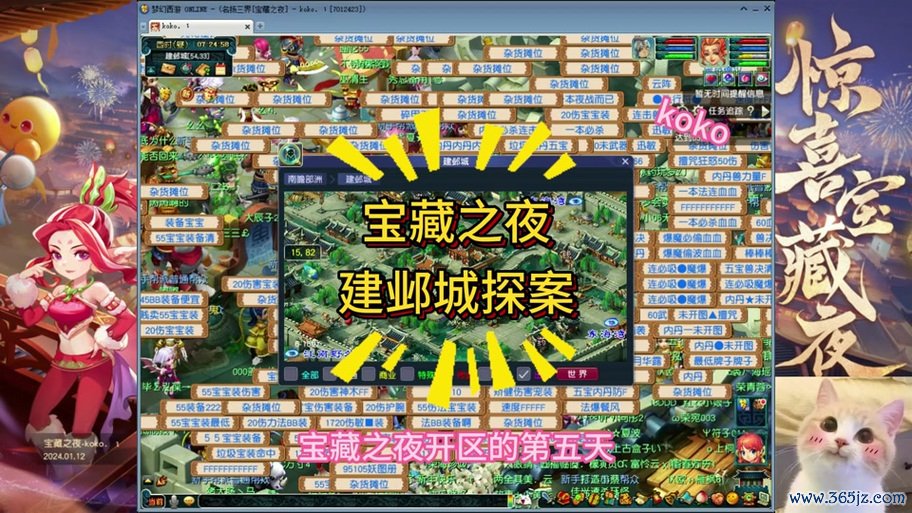Close the koko. 1 tab
Viewport: 912px width, 513px height.
click(x=247, y=27)
